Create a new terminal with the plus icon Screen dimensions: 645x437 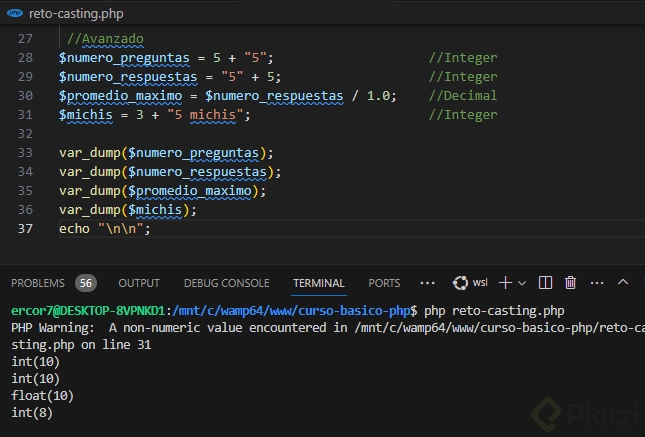[506, 283]
